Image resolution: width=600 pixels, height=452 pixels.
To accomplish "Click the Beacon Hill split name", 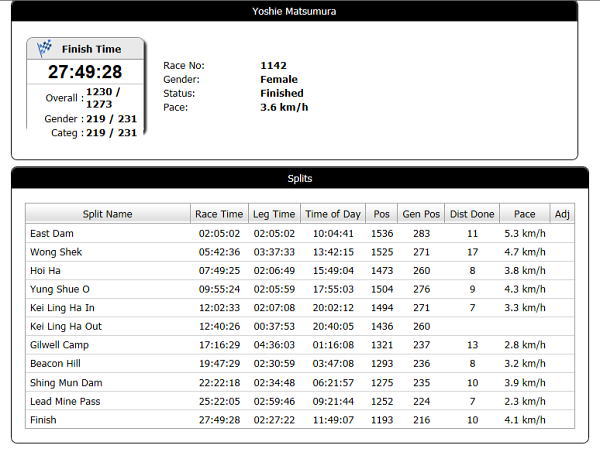I will pyautogui.click(x=56, y=364).
